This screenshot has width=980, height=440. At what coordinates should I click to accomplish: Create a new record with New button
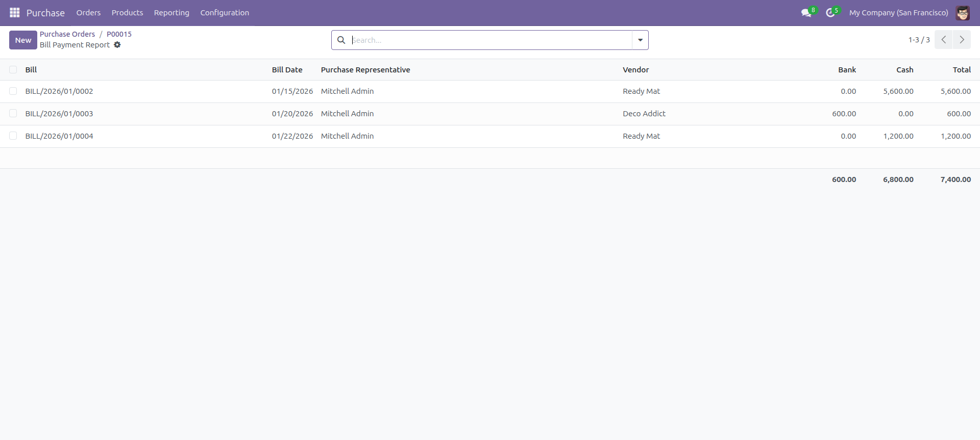(x=23, y=40)
